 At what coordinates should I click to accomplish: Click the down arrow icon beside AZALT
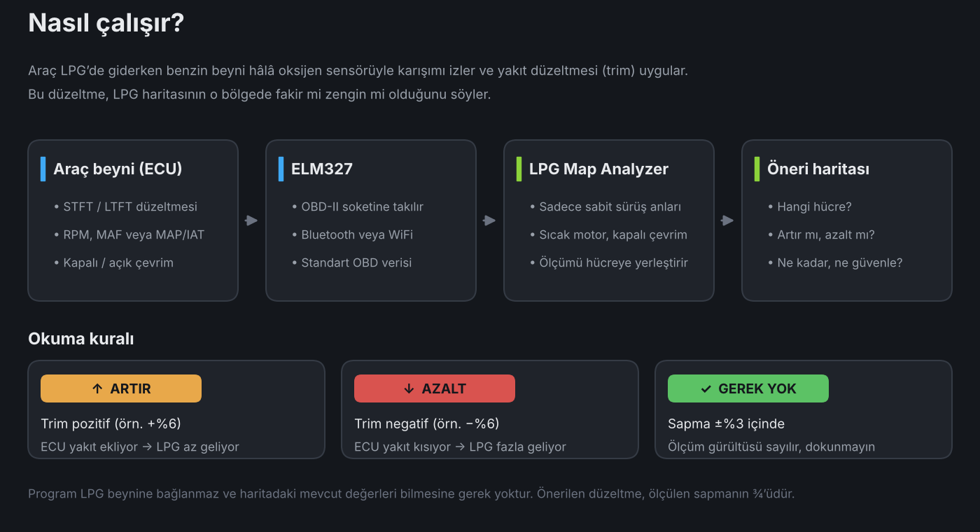[409, 388]
